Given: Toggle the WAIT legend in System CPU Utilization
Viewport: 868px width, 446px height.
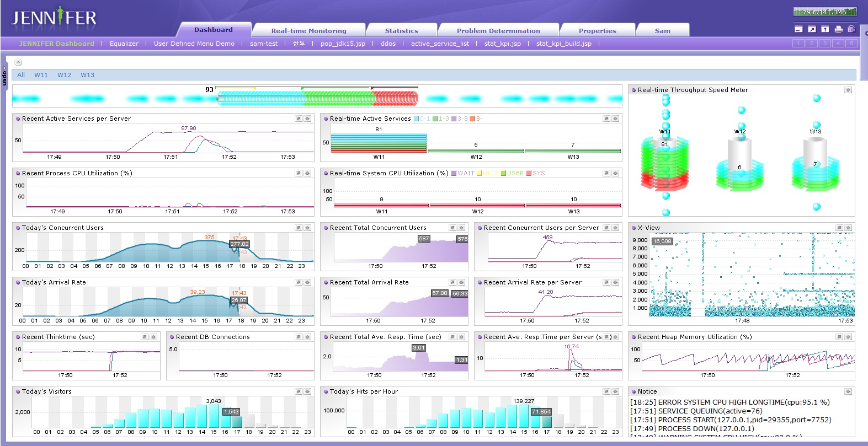Looking at the screenshot, I should [x=462, y=173].
